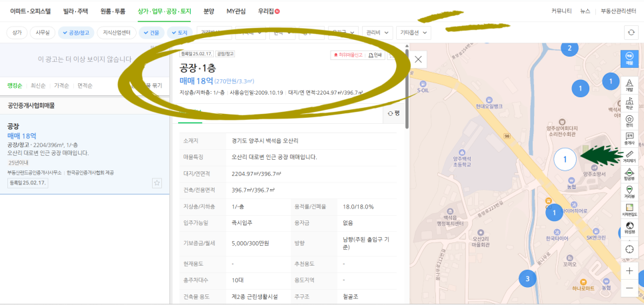The width and height of the screenshot is (644, 305).
Task: Open the 부동산관리센터 link
Action: click(618, 11)
